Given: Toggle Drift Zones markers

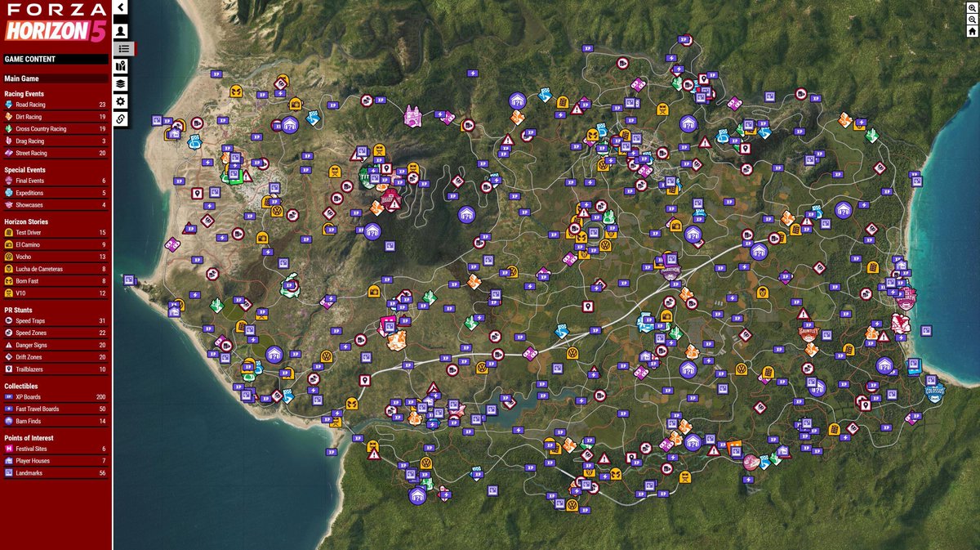Looking at the screenshot, I should pos(56,357).
